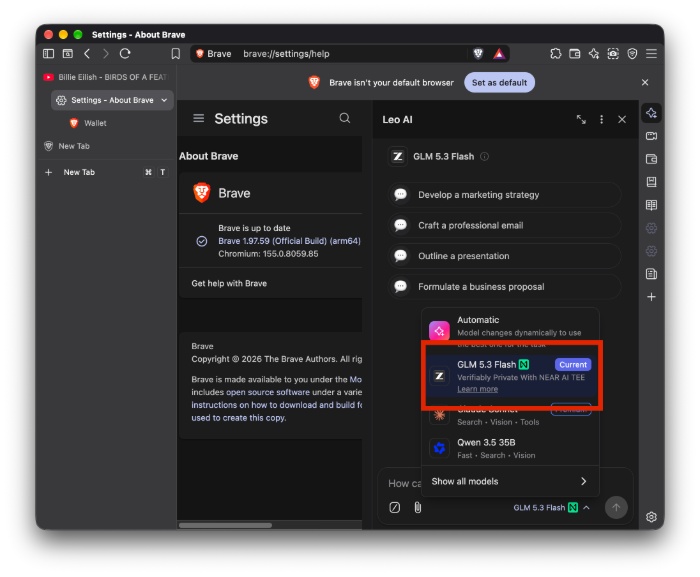This screenshot has width=700, height=577.
Task: Expand the Settings - About Brave tab chevron
Action: [164, 100]
